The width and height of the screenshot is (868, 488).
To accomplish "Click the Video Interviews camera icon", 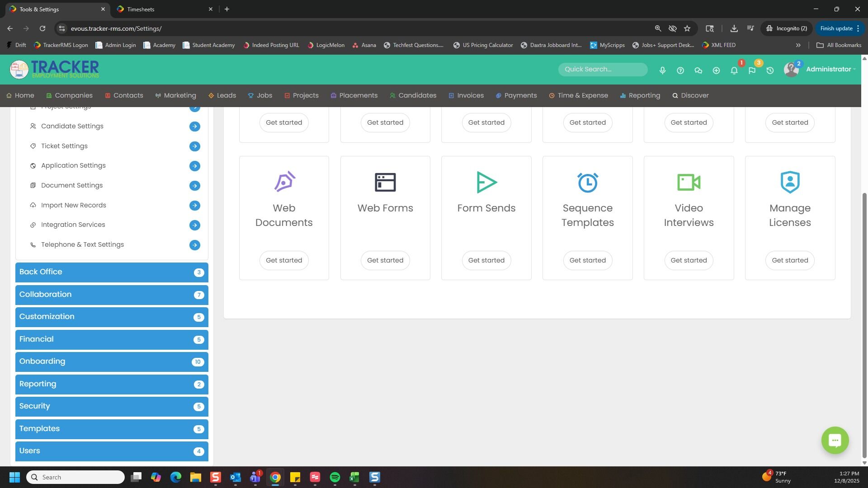I will (689, 182).
